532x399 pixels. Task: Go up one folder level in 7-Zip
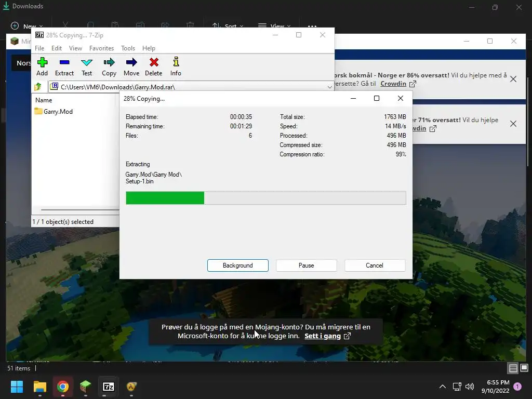pyautogui.click(x=38, y=87)
